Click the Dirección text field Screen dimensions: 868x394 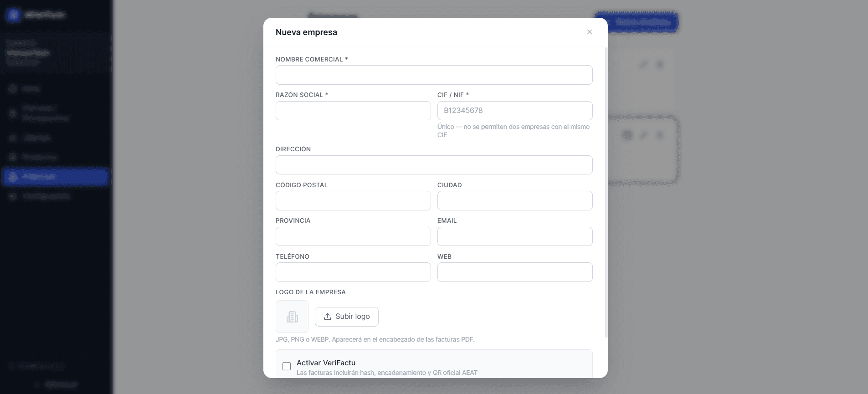click(434, 165)
